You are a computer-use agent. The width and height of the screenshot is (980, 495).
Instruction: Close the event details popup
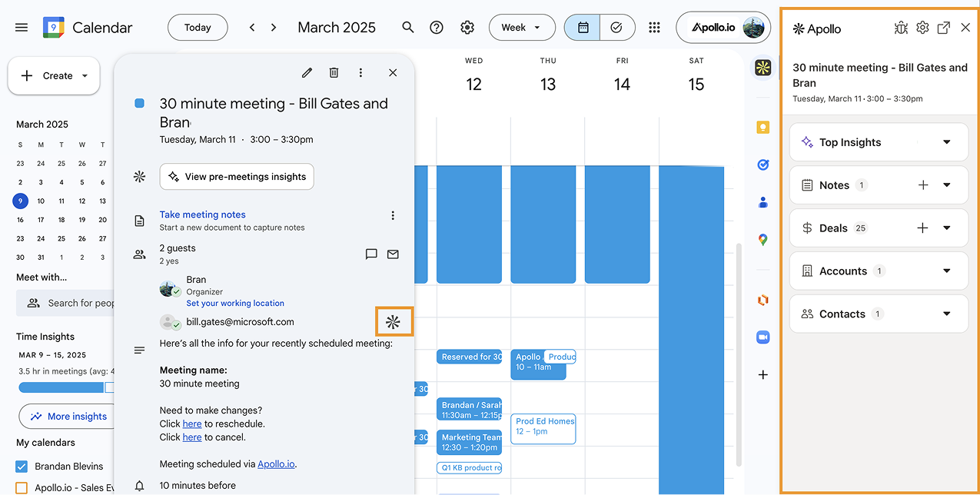click(393, 72)
